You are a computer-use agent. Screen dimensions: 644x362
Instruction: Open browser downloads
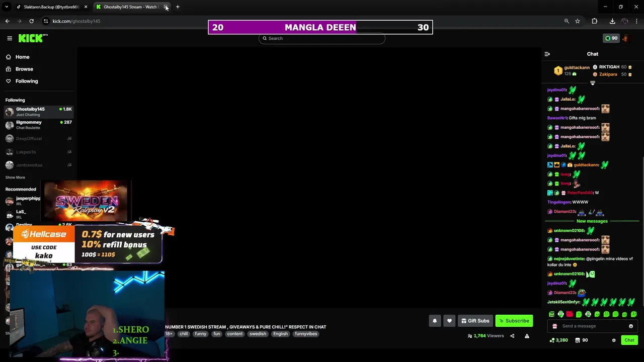(612, 21)
